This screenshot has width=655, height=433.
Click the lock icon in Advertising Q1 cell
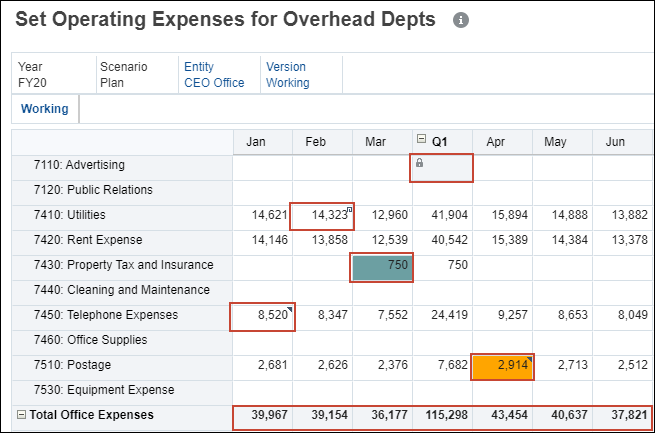tap(419, 163)
